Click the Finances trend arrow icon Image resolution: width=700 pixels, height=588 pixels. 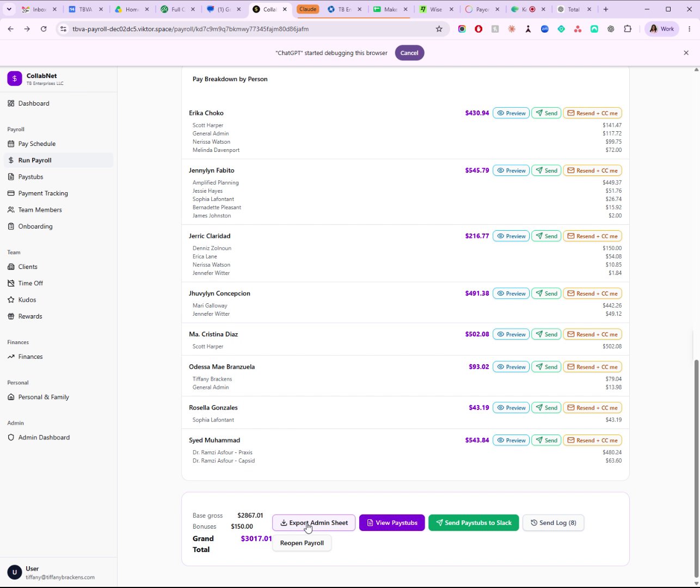(11, 357)
